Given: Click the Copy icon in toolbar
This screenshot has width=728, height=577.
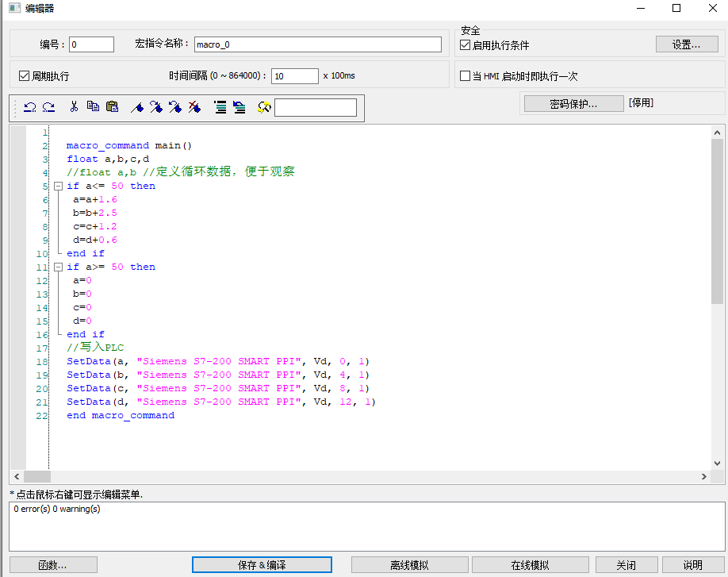Looking at the screenshot, I should tap(93, 107).
